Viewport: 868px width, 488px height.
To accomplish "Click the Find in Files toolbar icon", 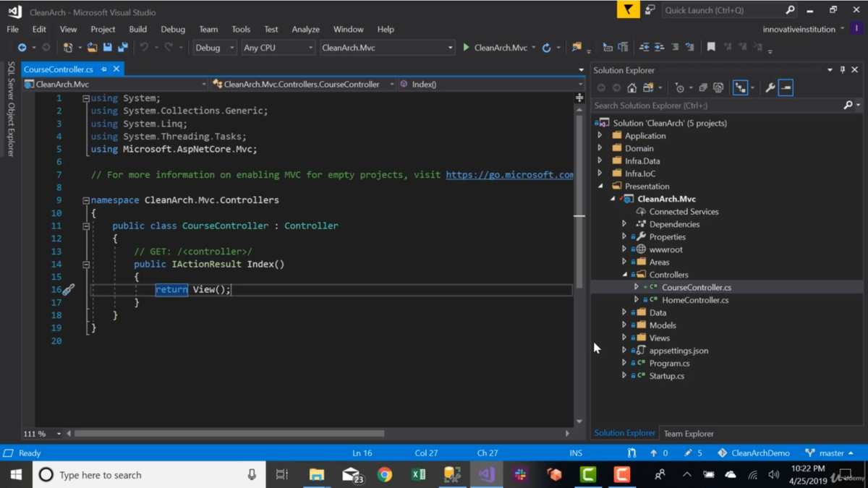I will (x=576, y=48).
